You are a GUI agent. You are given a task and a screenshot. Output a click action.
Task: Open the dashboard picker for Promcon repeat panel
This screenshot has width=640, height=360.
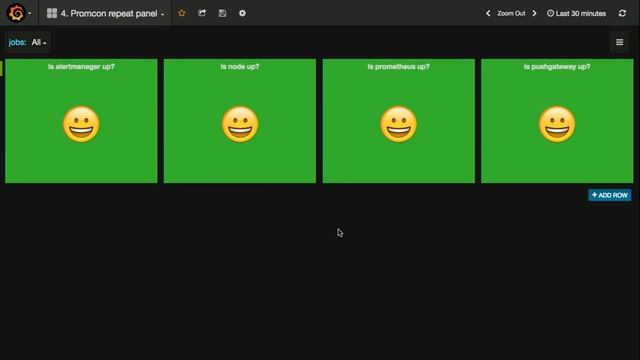(x=105, y=13)
